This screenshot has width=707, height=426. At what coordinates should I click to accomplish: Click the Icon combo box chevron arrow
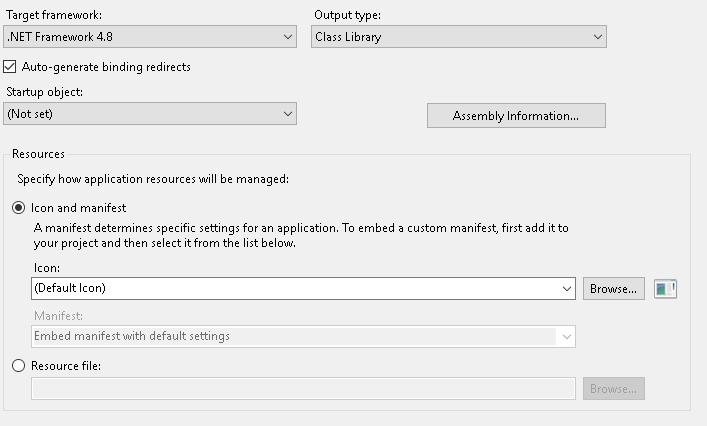point(567,289)
